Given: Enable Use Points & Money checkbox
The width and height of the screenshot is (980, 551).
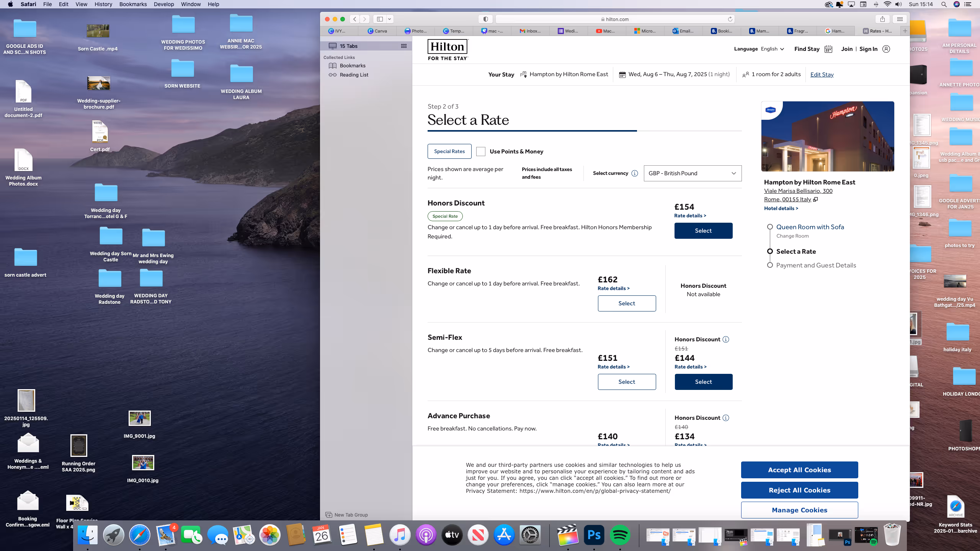Looking at the screenshot, I should point(480,152).
